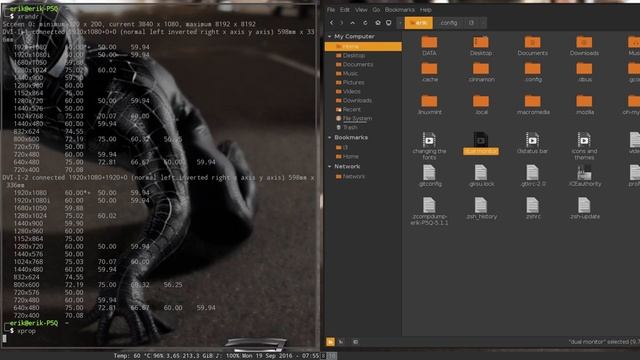Go back using the toolbar back arrow
This screenshot has height=360, width=640.
pyautogui.click(x=331, y=23)
